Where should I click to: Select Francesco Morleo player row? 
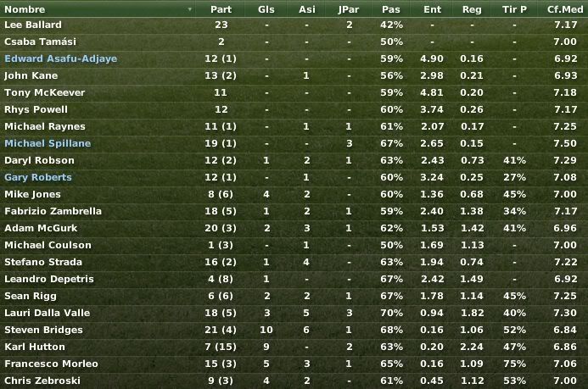click(x=294, y=364)
